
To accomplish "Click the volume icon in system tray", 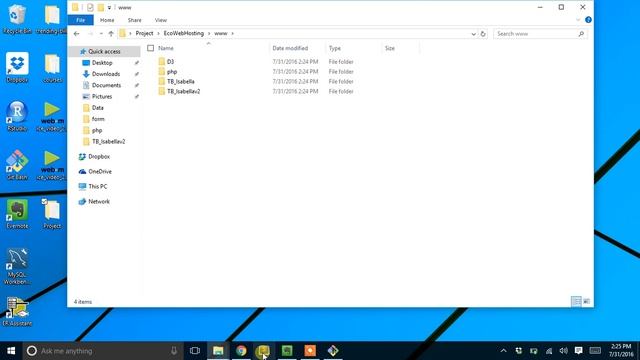I will tap(564, 351).
